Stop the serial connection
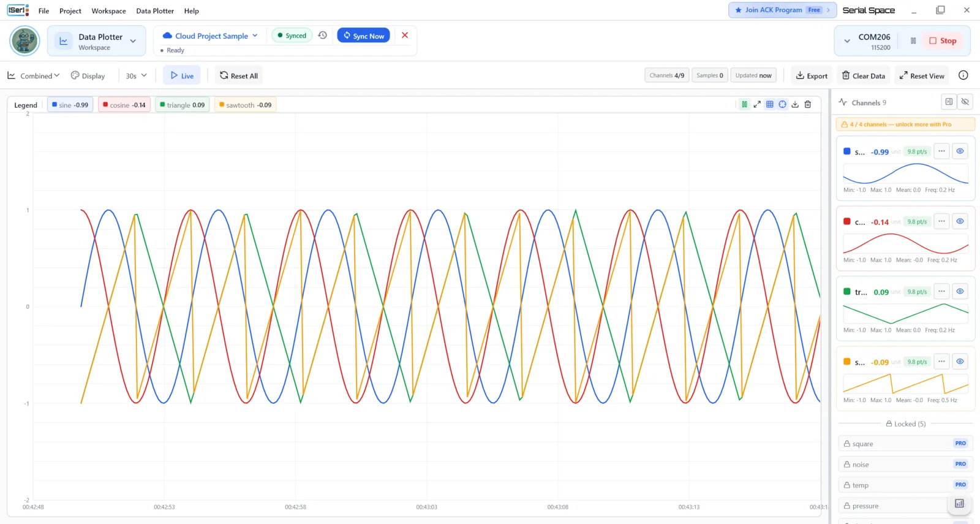 [x=943, y=41]
